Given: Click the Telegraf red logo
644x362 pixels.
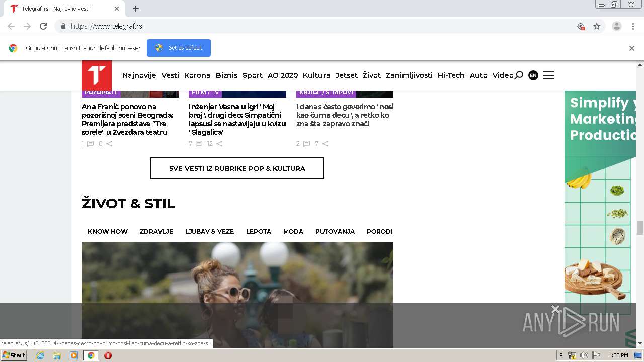Looking at the screenshot, I should click(x=96, y=75).
